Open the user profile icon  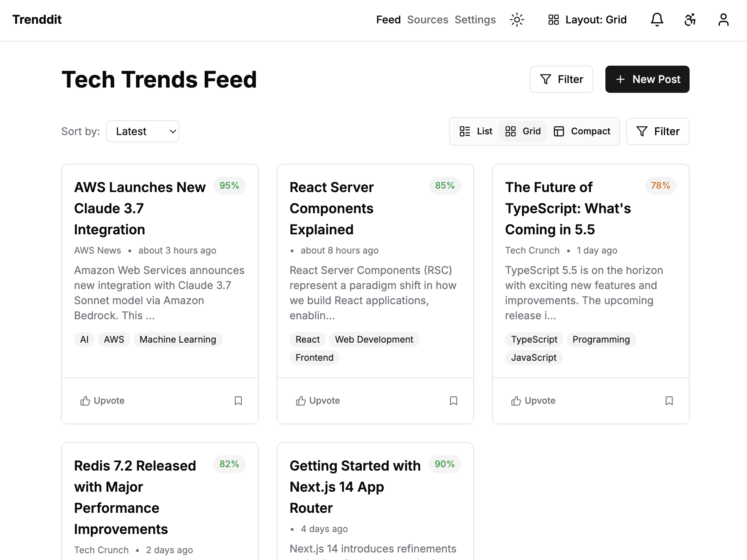tap(723, 20)
